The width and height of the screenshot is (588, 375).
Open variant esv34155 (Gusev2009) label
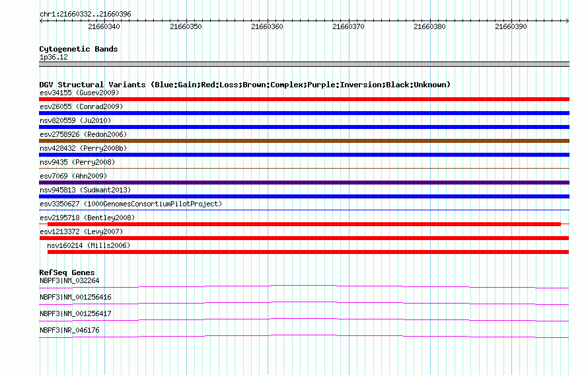pos(79,93)
